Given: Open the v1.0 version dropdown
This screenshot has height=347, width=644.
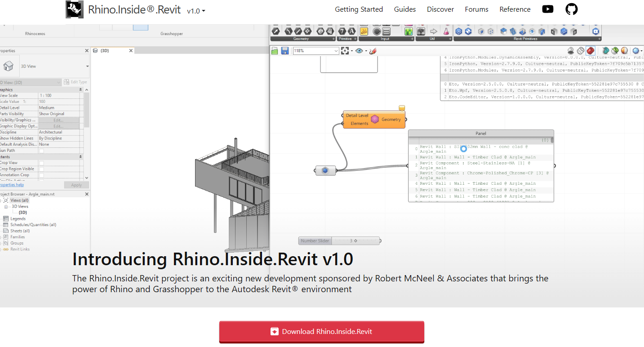Looking at the screenshot, I should pos(196,11).
